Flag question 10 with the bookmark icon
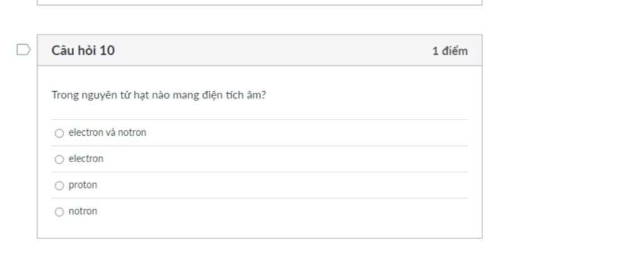 (x=23, y=50)
